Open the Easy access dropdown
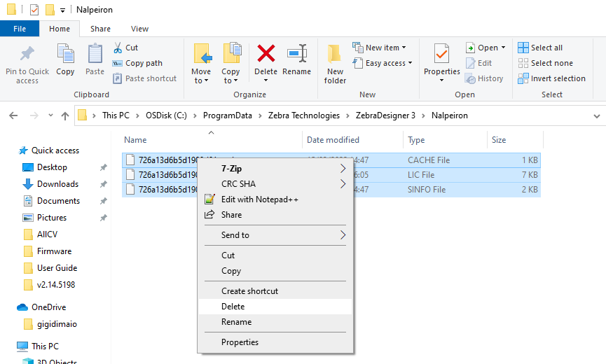Image resolution: width=606 pixels, height=364 pixels. coord(383,63)
